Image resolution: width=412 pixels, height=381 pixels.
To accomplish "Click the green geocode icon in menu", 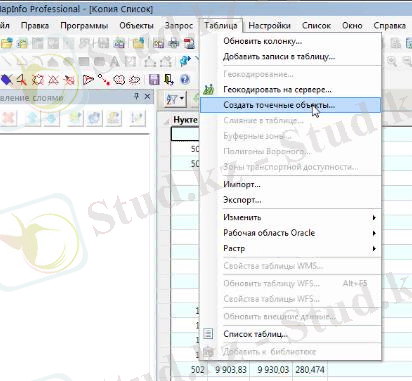I will click(x=208, y=89).
